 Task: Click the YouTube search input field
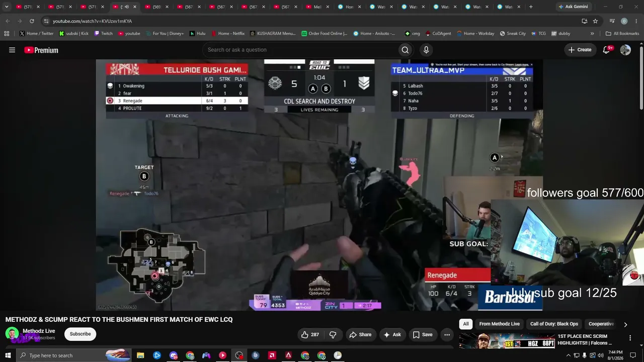coord(300,50)
